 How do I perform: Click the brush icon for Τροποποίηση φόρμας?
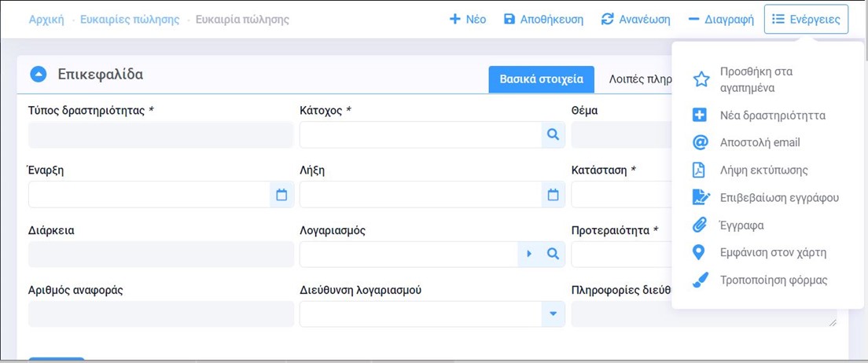700,280
